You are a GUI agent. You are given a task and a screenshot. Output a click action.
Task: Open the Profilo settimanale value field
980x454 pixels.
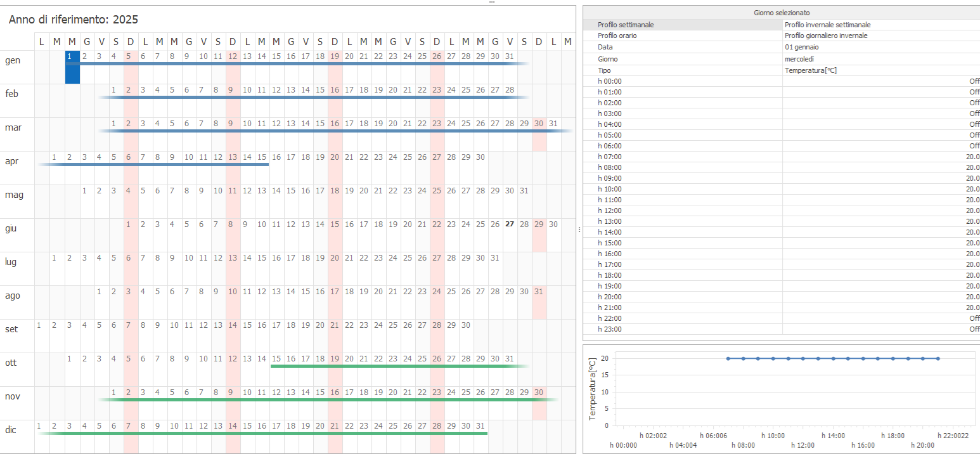click(881, 25)
